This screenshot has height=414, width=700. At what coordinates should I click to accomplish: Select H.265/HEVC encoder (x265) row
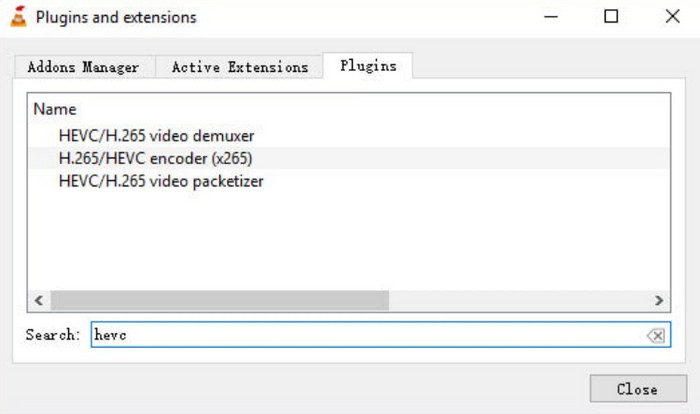tap(349, 159)
